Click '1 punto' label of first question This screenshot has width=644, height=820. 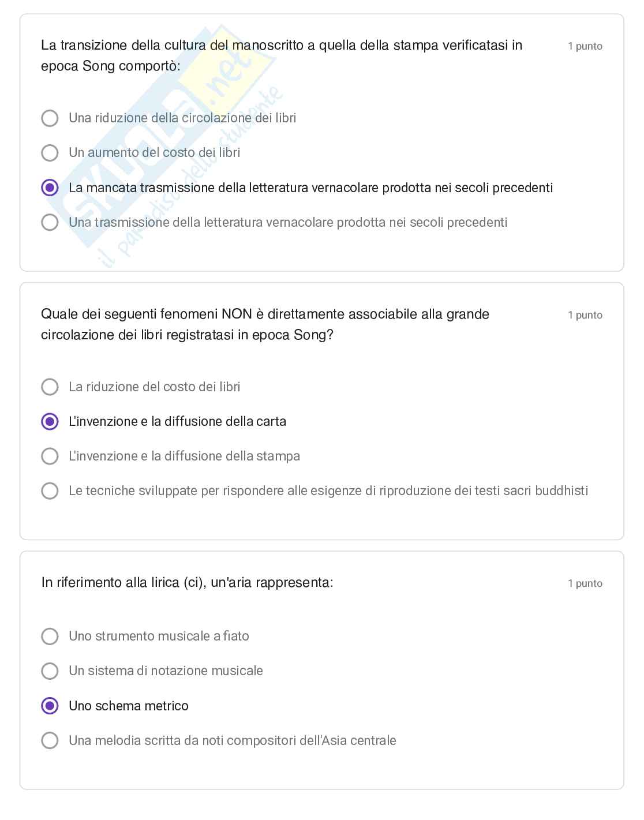pyautogui.click(x=585, y=46)
